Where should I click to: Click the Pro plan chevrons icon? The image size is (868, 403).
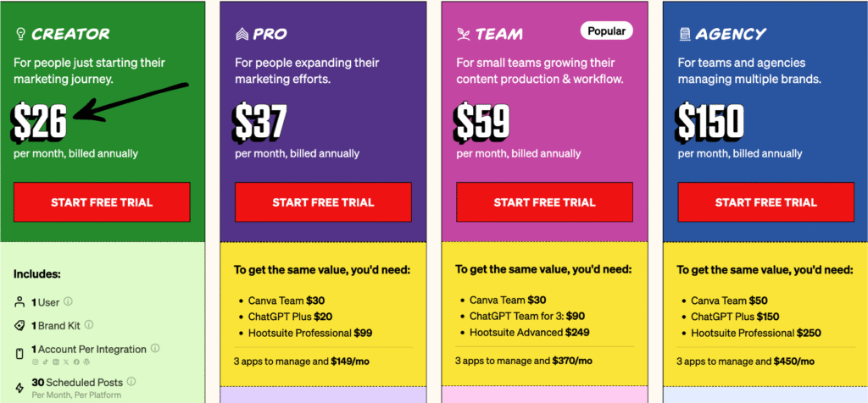[x=242, y=35]
